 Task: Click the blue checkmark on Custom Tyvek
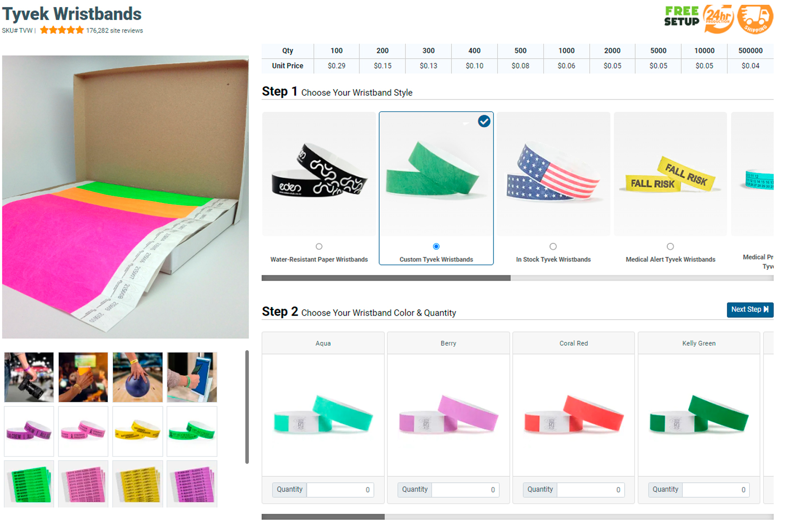(484, 121)
